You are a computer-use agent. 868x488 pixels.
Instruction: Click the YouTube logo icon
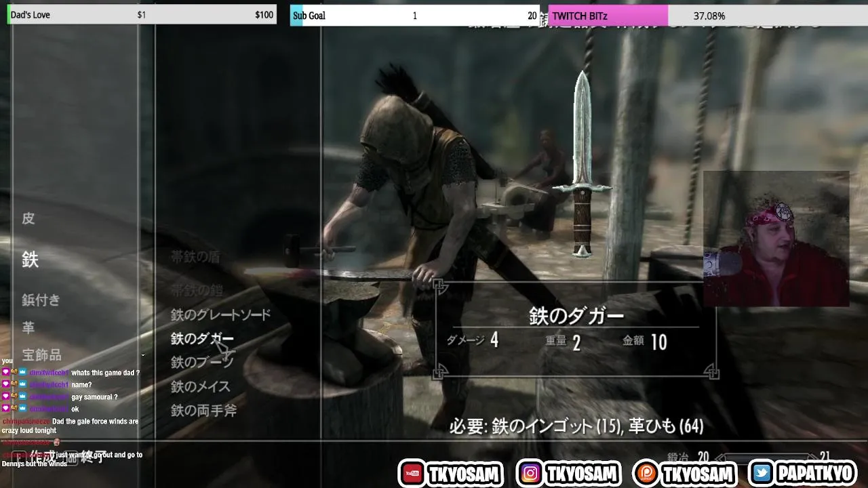[412, 474]
